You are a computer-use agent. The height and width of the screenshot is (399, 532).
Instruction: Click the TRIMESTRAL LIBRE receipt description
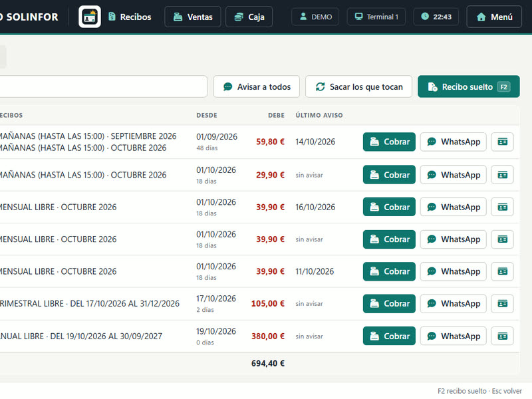[90, 304]
